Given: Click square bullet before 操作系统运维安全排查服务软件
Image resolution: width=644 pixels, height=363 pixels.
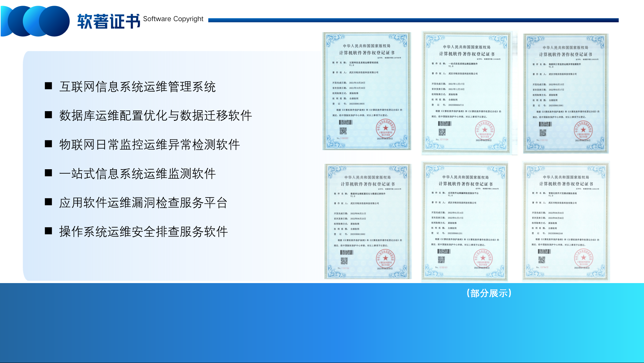Looking at the screenshot, I should [49, 231].
